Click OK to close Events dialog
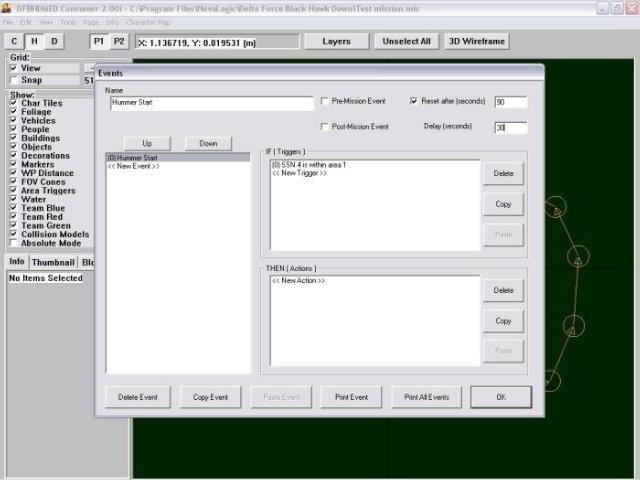Screen dimensions: 640x480 [x=501, y=397]
